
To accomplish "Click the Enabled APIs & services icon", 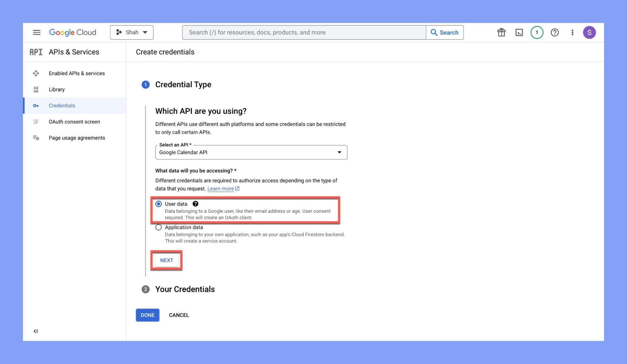I will click(36, 73).
